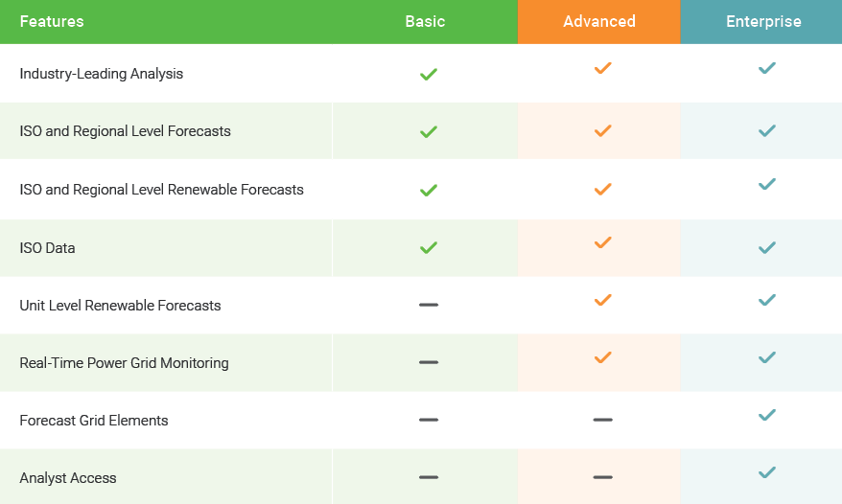Click the orange Advanced checkmark for ISO Data

602,242
